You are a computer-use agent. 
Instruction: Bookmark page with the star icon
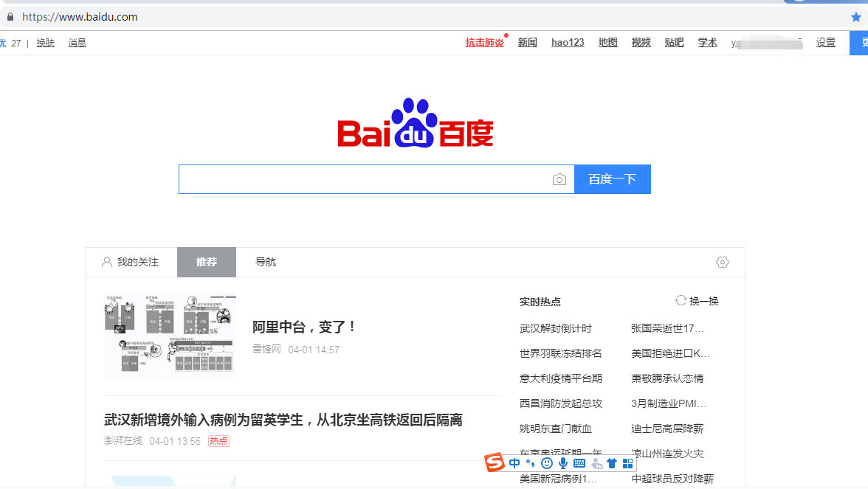pos(856,17)
